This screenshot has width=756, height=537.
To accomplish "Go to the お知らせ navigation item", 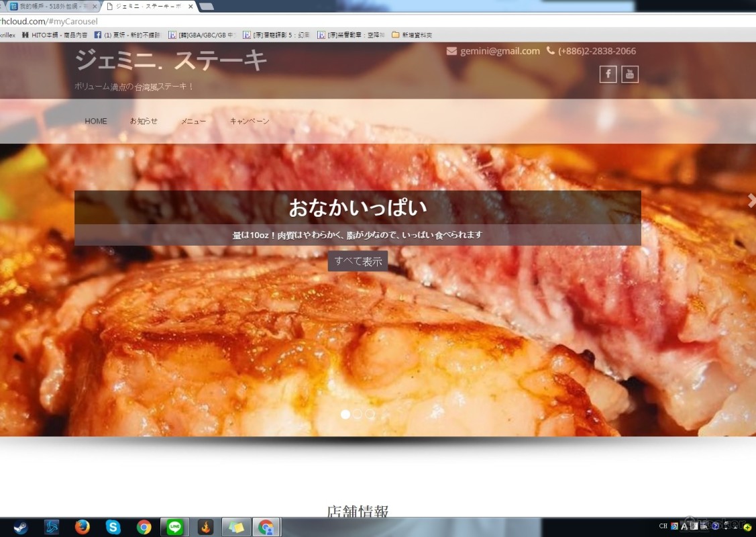I will click(144, 121).
